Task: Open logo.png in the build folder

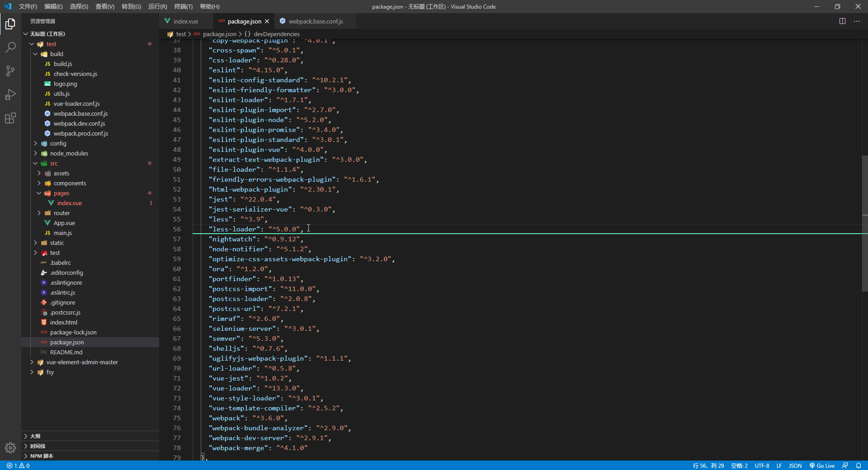Action: tap(90, 84)
